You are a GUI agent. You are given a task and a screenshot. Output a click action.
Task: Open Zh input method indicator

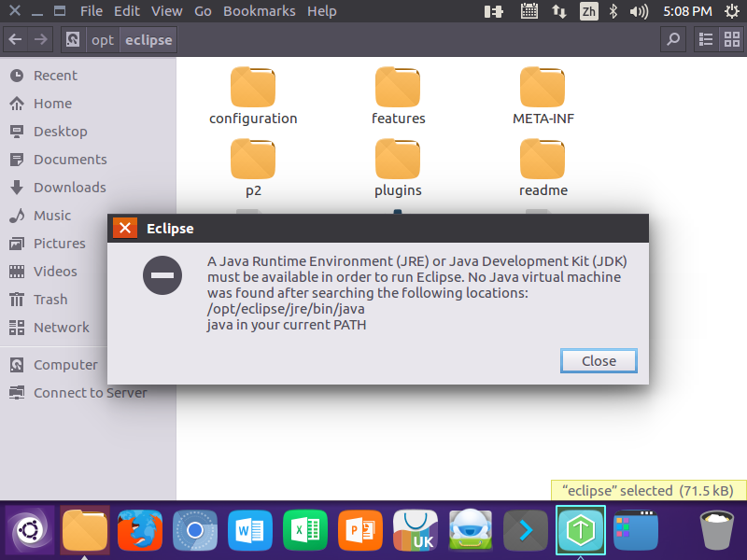point(589,11)
